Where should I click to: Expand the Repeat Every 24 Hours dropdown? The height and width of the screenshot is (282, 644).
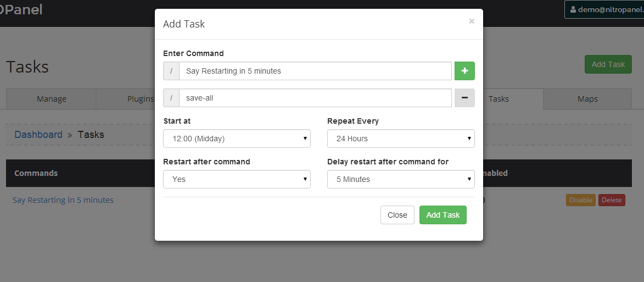click(401, 139)
